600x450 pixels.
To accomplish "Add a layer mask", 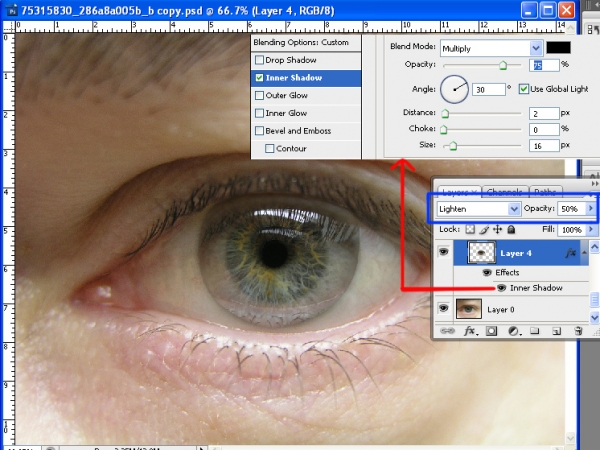I will pyautogui.click(x=491, y=331).
